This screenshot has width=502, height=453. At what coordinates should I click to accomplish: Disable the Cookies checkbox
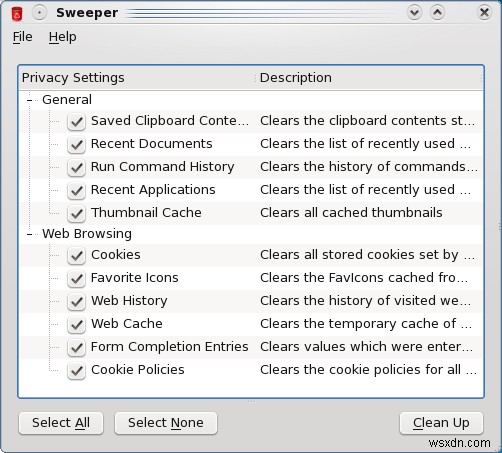77,255
